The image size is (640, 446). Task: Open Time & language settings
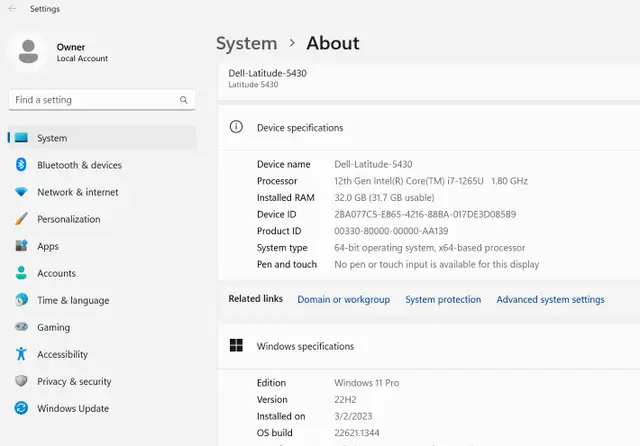tap(102, 300)
